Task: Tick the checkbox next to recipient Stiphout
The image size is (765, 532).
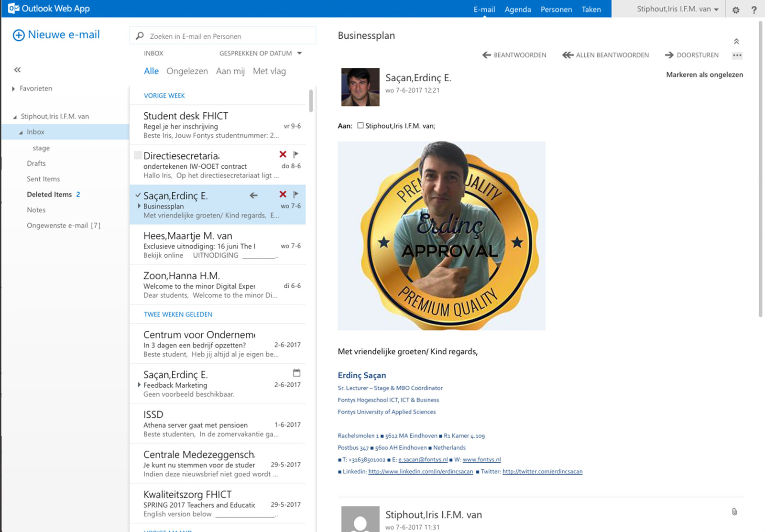Action: click(x=361, y=126)
